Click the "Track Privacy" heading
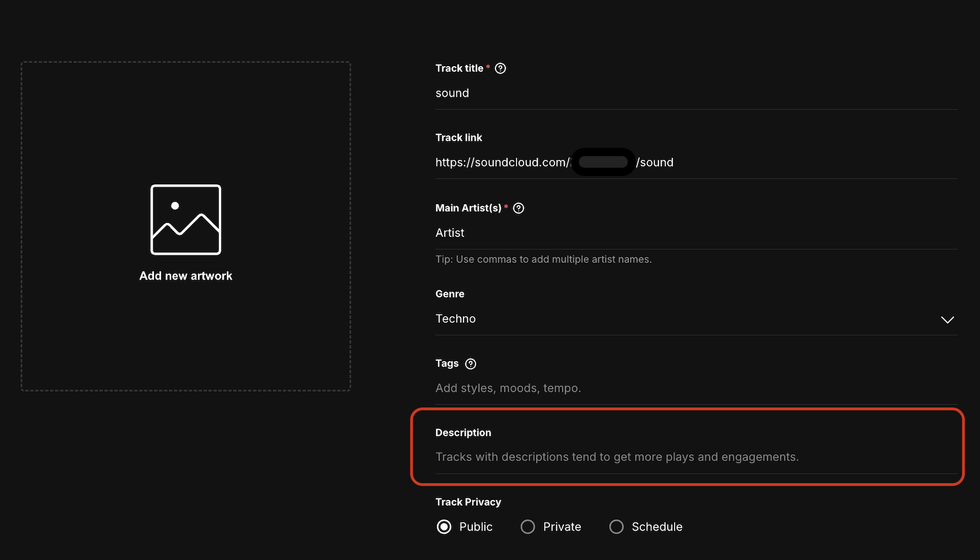980x560 pixels. tap(468, 502)
